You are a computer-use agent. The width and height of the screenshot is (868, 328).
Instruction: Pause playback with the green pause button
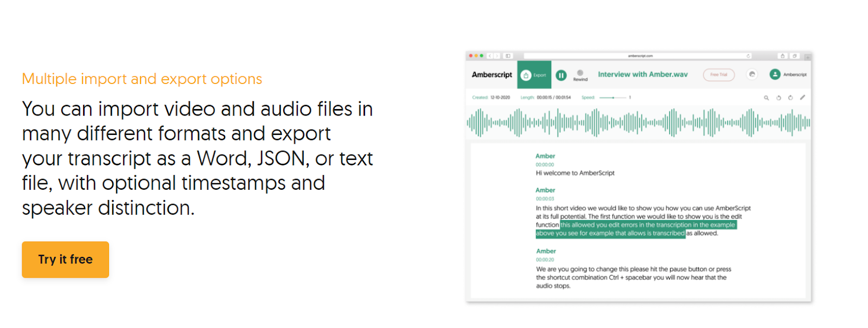pos(561,75)
